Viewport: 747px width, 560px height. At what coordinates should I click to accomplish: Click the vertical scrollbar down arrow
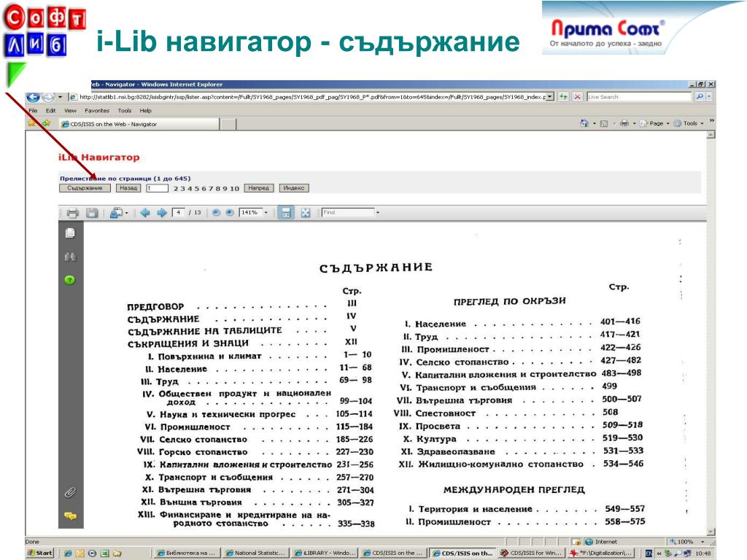(x=711, y=532)
